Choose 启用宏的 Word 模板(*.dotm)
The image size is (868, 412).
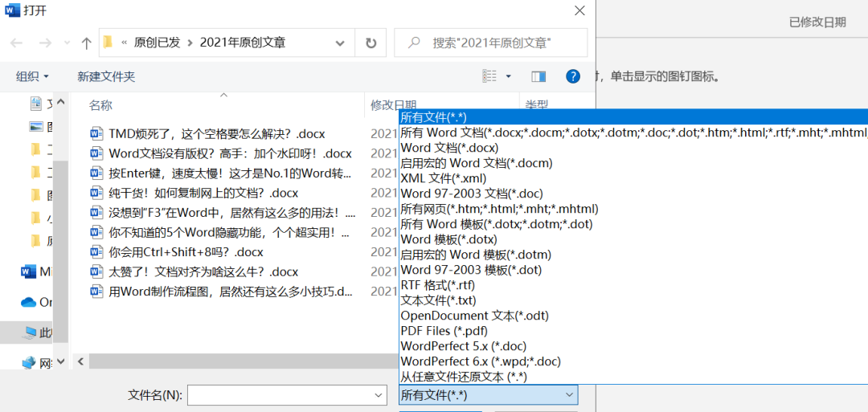pyautogui.click(x=633, y=255)
